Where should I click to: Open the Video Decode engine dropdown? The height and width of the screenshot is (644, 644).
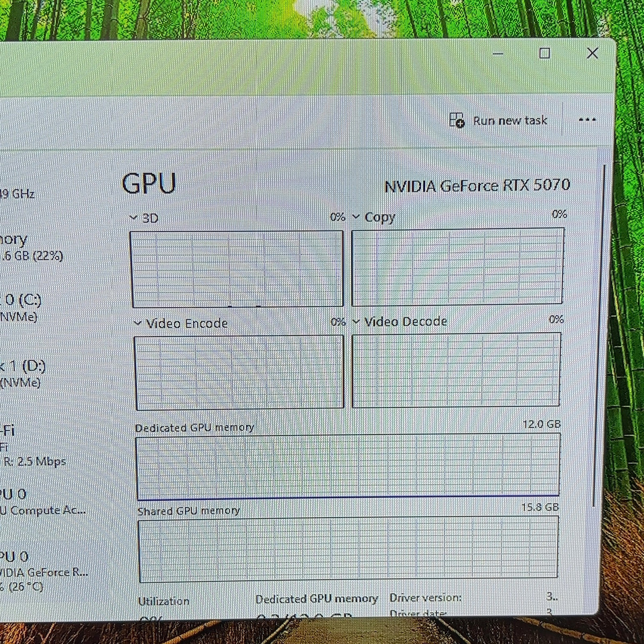(356, 321)
